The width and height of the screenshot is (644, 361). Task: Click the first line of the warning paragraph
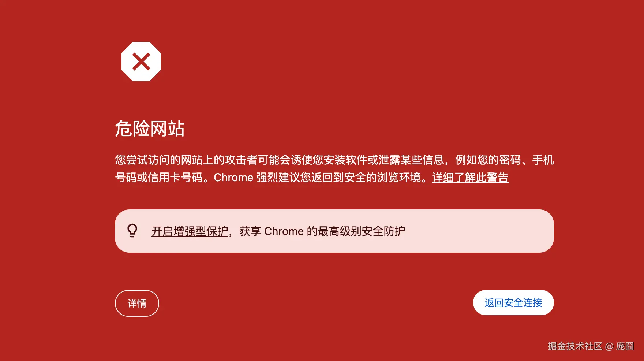click(334, 160)
